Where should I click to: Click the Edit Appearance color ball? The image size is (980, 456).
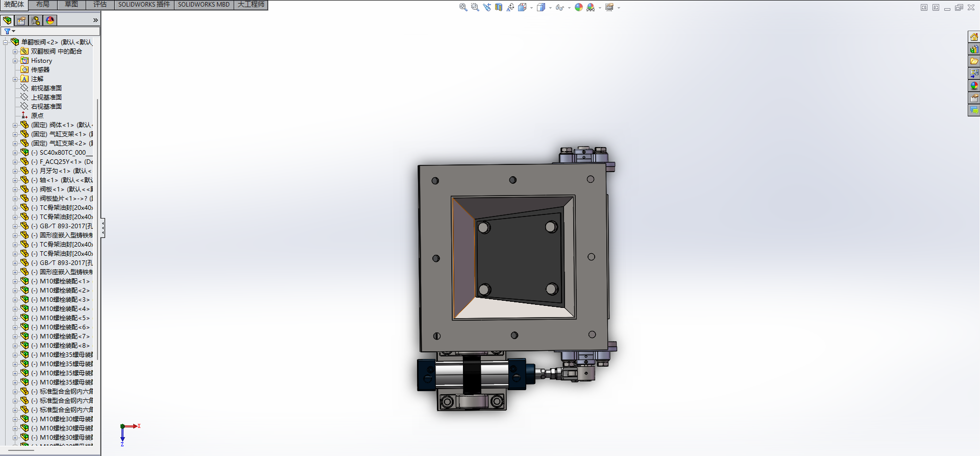click(x=579, y=7)
